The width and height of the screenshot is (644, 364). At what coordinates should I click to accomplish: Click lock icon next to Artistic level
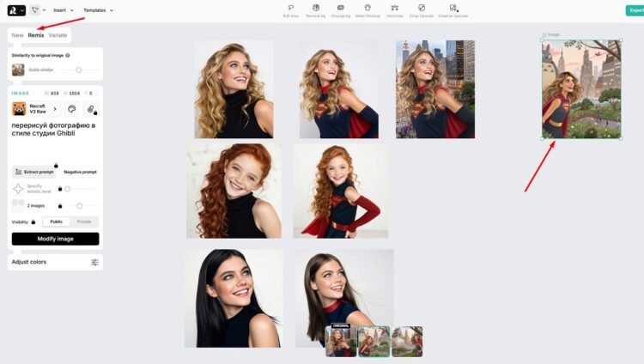(x=60, y=189)
